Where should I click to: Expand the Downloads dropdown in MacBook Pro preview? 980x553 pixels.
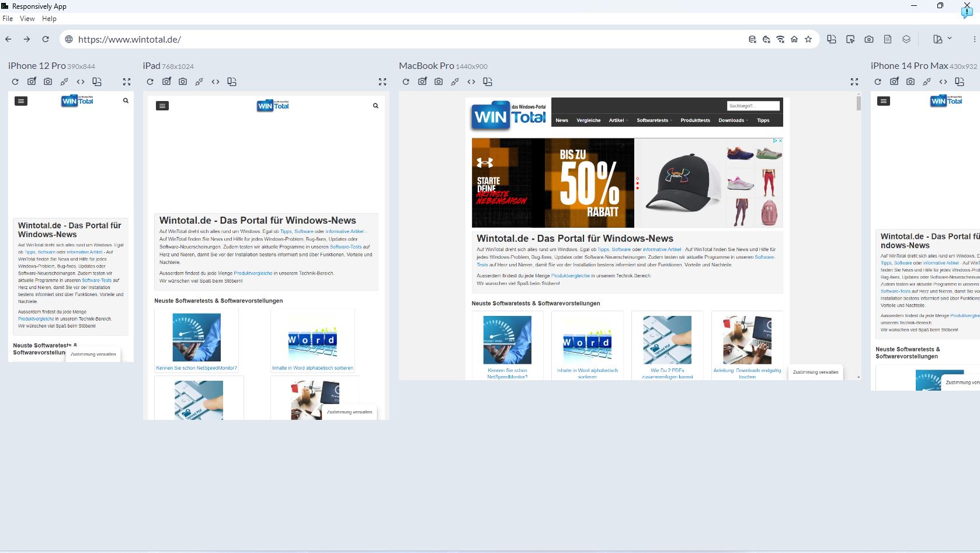click(734, 120)
